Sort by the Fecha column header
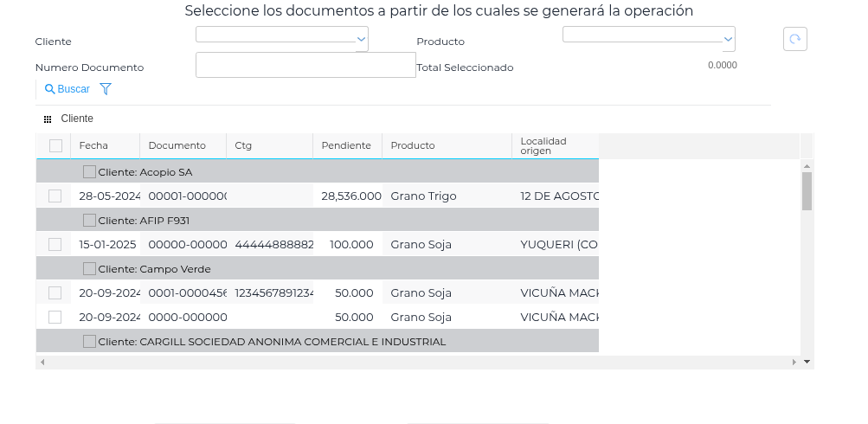This screenshot has height=424, width=868. [93, 145]
